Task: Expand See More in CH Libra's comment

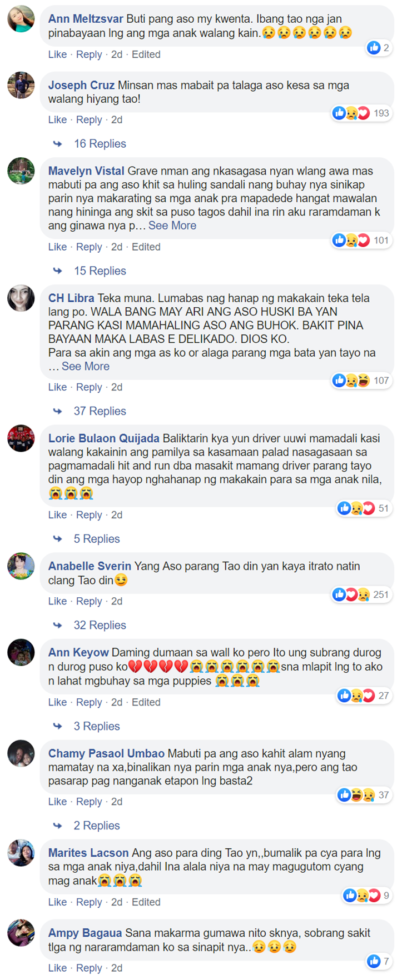Action: point(86,367)
